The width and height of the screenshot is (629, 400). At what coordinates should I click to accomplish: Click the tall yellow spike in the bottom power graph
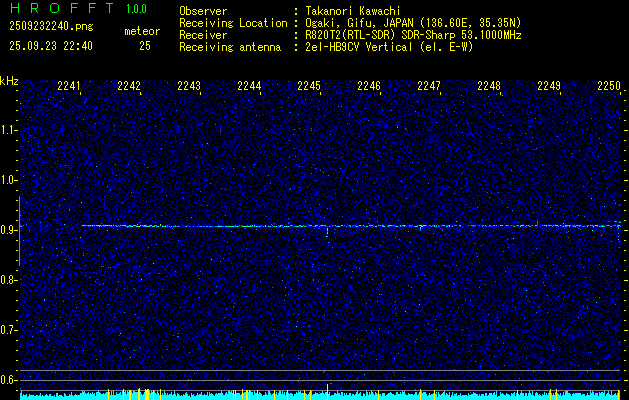(x=327, y=391)
